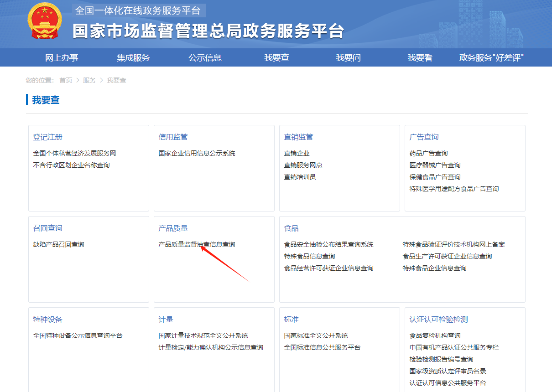Open 国家企业信用信息公示系统 link
Image resolution: width=552 pixels, height=392 pixels.
[197, 153]
